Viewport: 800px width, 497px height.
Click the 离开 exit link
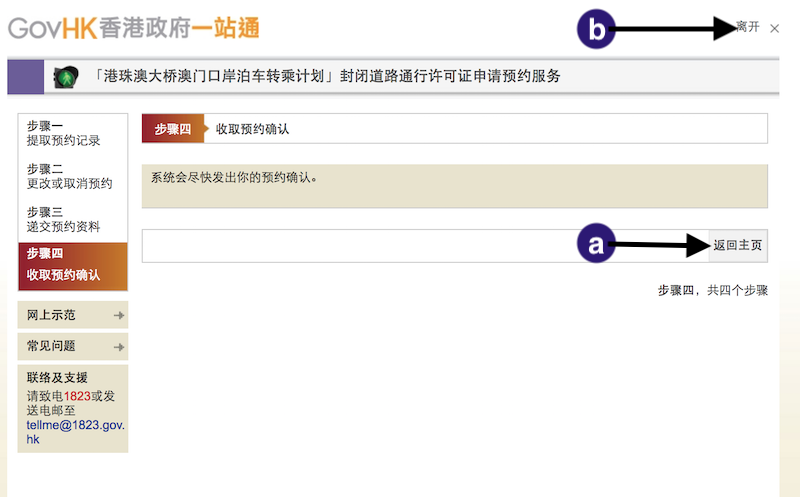pos(747,28)
